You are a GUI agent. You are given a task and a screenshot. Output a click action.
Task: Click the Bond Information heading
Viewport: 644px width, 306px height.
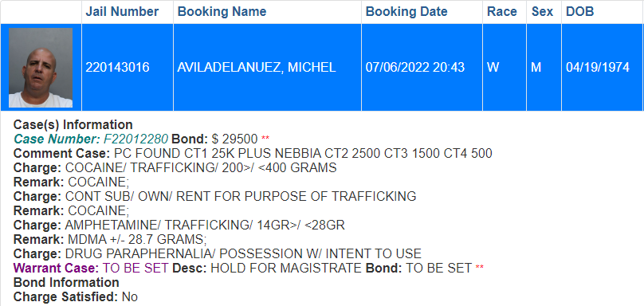click(x=66, y=283)
